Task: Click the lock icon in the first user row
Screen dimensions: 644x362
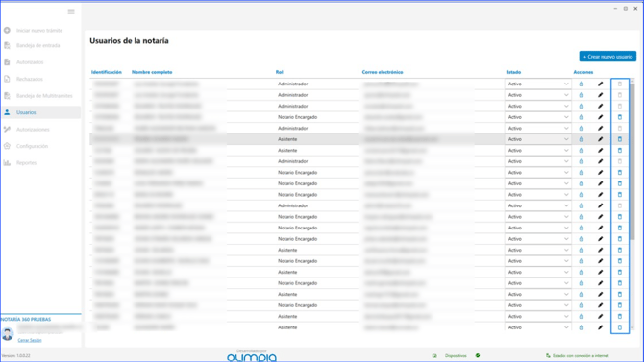Action: (582, 84)
